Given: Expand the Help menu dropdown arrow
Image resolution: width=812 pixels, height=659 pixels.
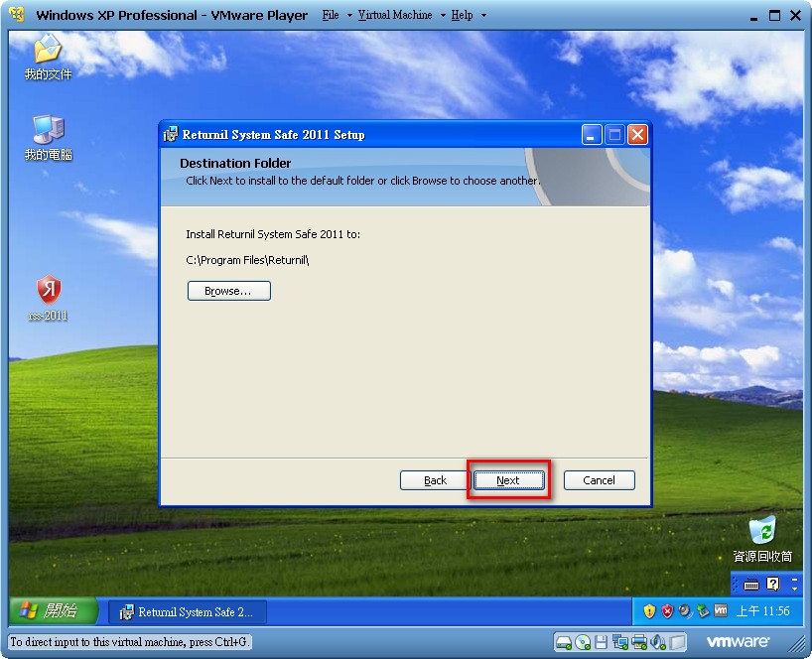Looking at the screenshot, I should (483, 16).
